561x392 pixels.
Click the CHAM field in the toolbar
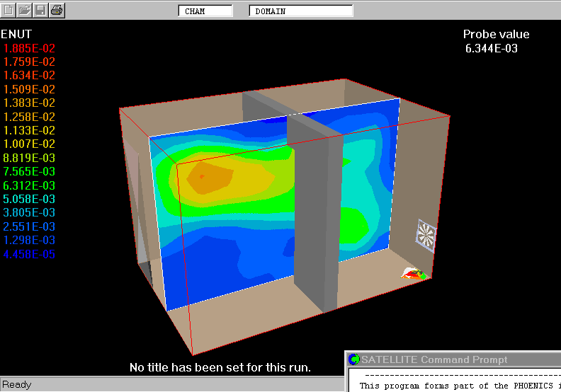tap(205, 11)
